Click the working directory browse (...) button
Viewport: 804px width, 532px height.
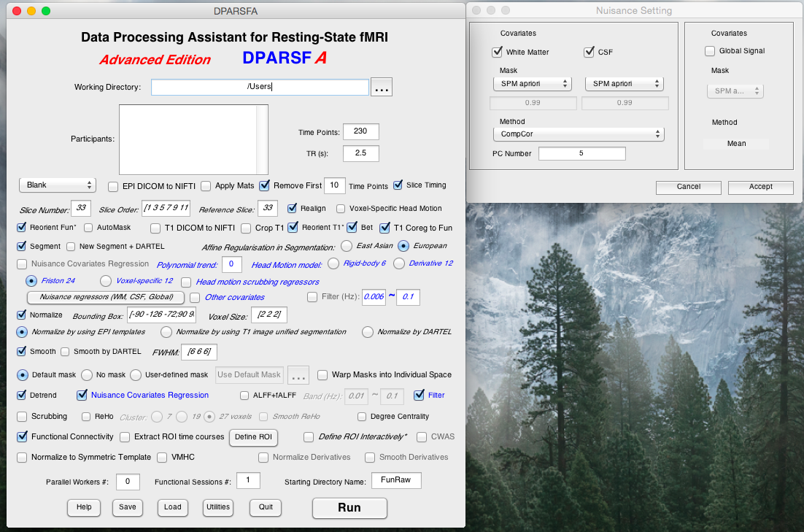(x=382, y=87)
